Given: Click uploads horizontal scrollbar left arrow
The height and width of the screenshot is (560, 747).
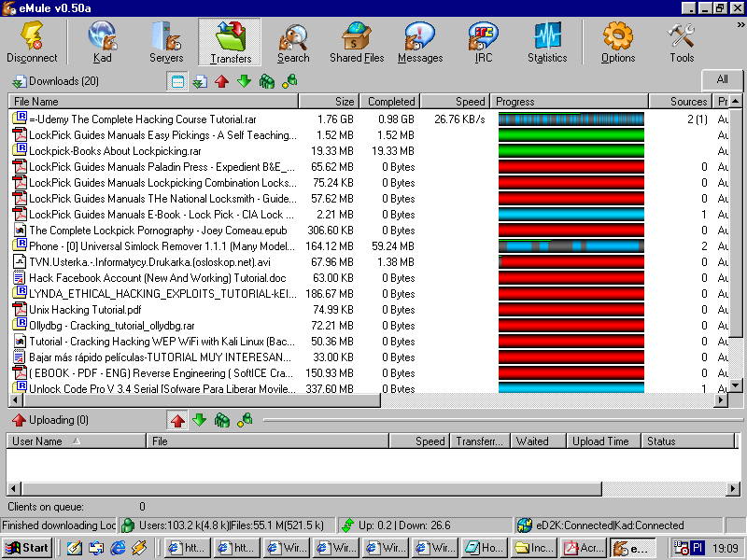Looking at the screenshot, I should pos(13,488).
